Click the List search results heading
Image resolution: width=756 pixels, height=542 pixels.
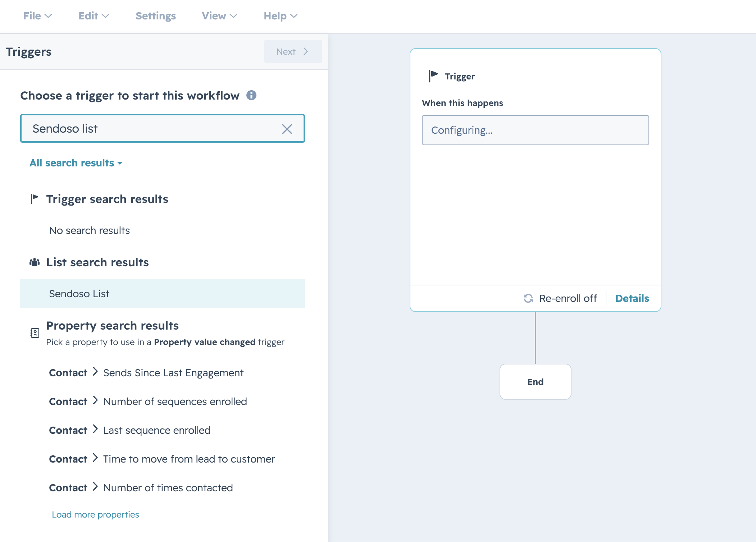point(97,262)
